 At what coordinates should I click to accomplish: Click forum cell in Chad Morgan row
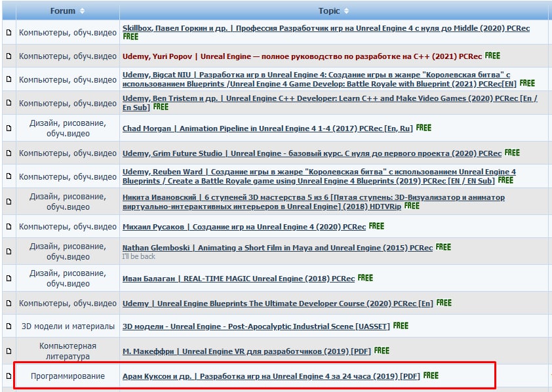click(x=68, y=128)
